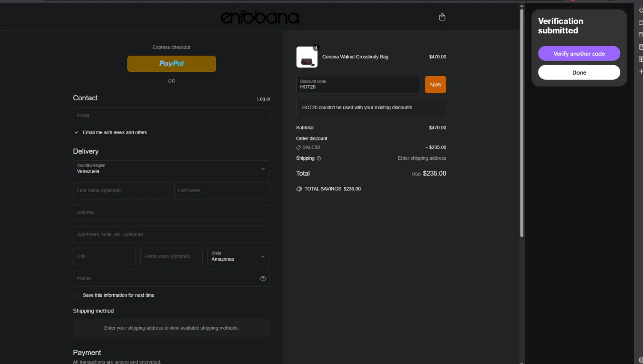
Task: Focus the Postal code (optional) field
Action: click(x=171, y=257)
